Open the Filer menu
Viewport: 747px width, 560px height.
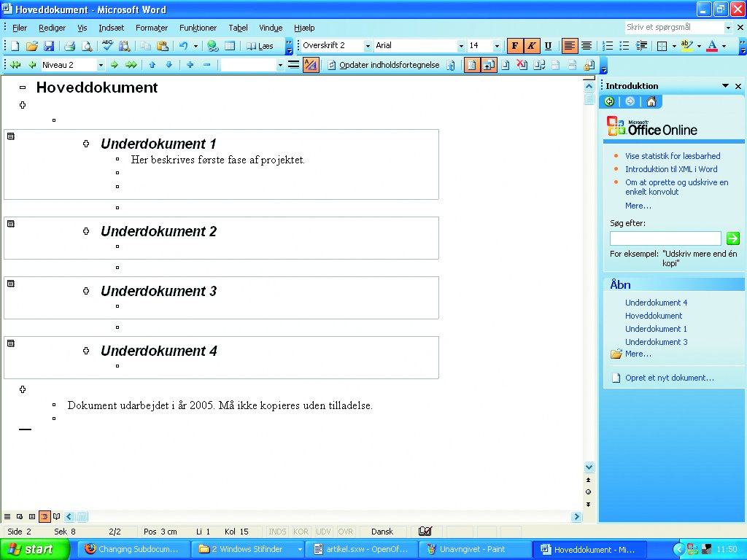20,28
